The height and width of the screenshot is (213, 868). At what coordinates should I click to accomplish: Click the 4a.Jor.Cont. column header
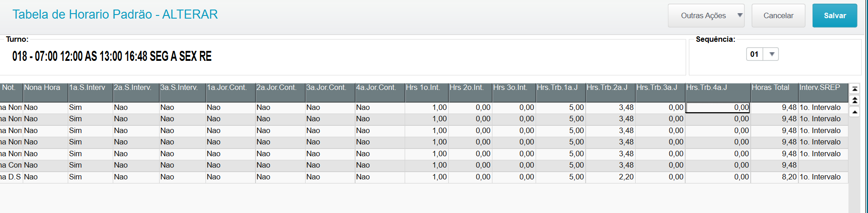click(x=379, y=88)
